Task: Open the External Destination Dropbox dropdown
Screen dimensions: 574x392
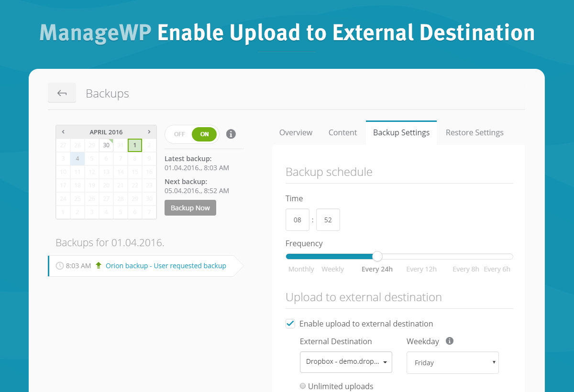Action: point(346,362)
